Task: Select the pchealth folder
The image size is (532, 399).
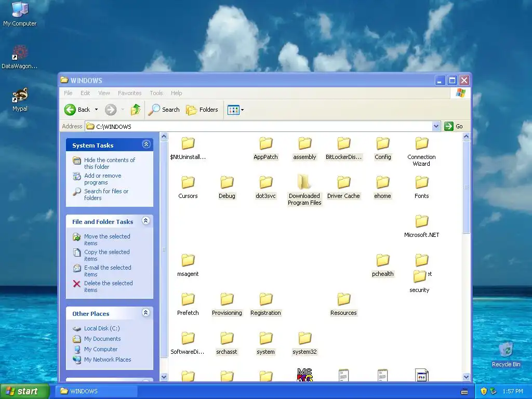Action: [383, 265]
